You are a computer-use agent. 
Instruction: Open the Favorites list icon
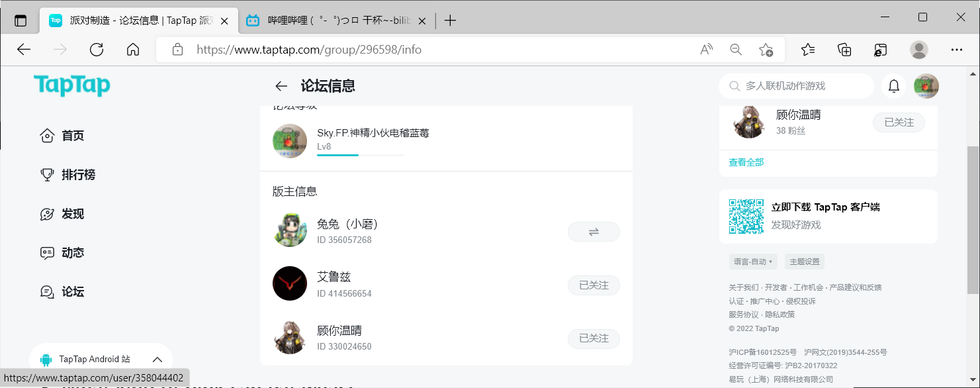pyautogui.click(x=808, y=50)
